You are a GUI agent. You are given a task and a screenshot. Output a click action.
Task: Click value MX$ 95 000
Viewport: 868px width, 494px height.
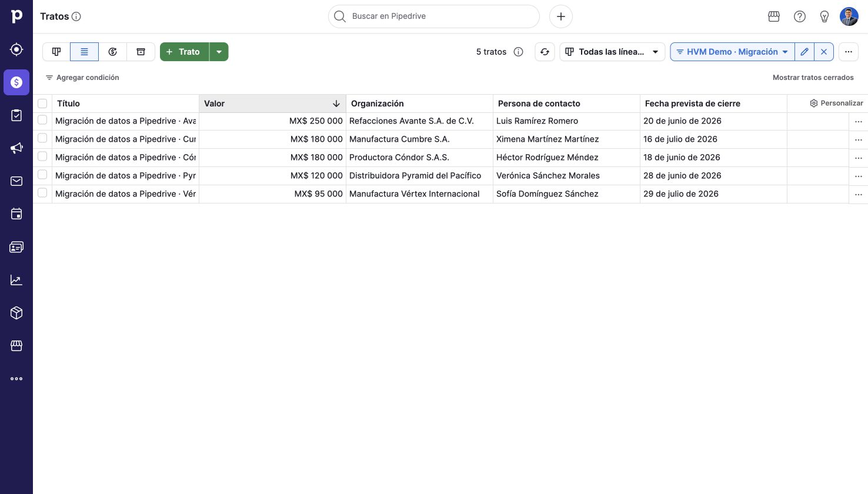click(319, 194)
